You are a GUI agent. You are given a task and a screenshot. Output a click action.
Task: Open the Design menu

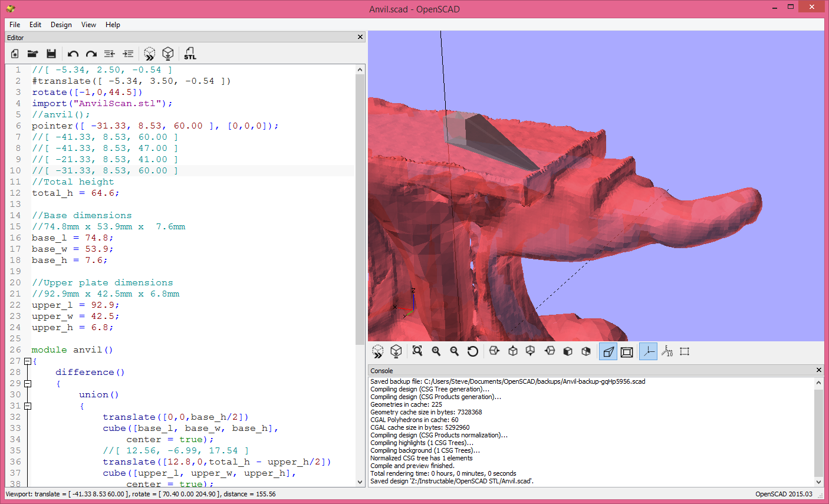click(61, 25)
